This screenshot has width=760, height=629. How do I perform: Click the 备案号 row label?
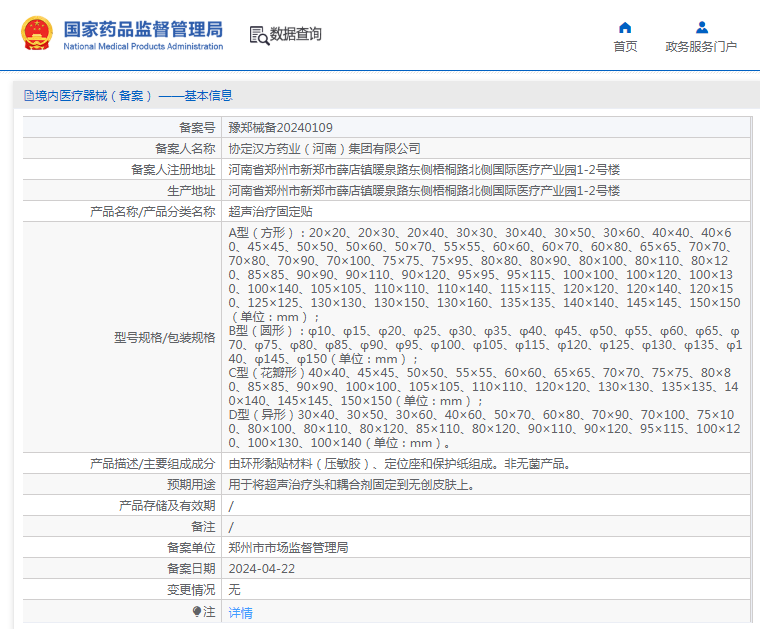(x=197, y=128)
